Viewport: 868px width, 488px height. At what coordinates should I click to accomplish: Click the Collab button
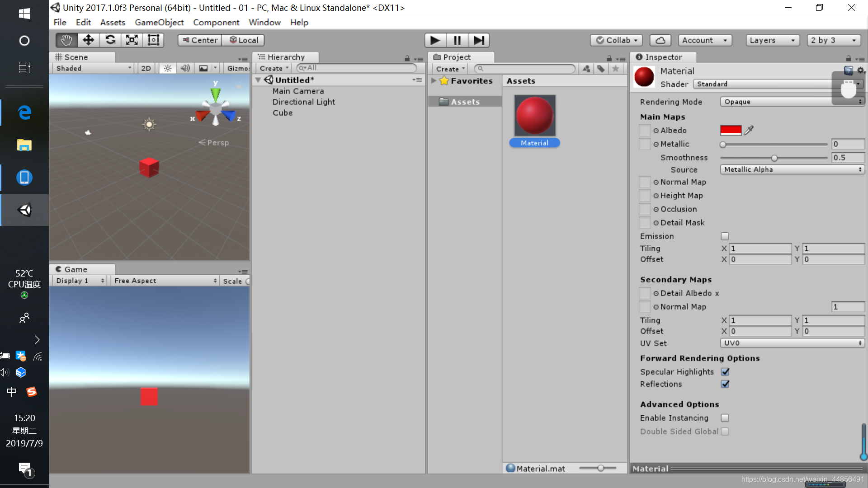tap(616, 40)
